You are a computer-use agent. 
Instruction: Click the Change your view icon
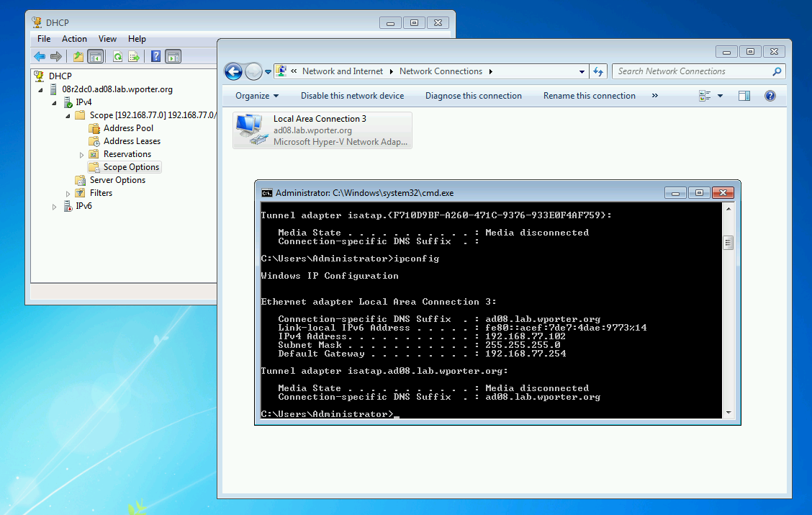pyautogui.click(x=705, y=96)
